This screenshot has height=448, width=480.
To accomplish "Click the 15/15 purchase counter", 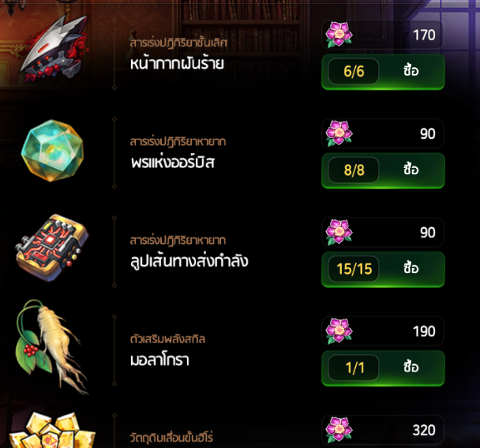I will click(354, 269).
